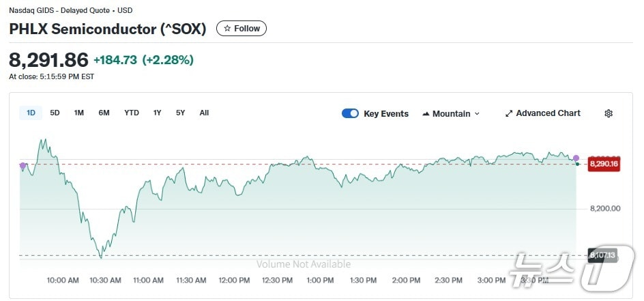Click the 8,107.13 low price label
The image size is (644, 301).
(602, 255)
